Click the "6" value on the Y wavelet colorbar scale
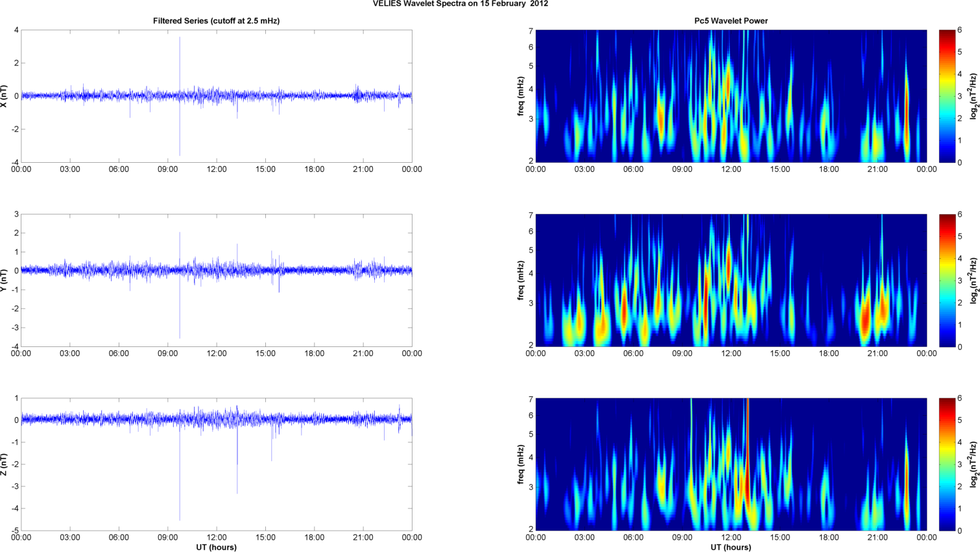The width and height of the screenshot is (980, 552). (x=960, y=214)
